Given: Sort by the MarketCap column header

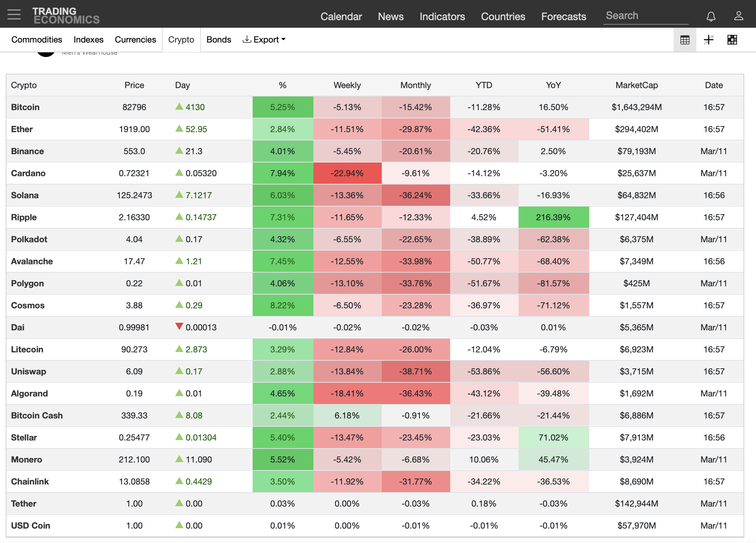Looking at the screenshot, I should tap(637, 85).
